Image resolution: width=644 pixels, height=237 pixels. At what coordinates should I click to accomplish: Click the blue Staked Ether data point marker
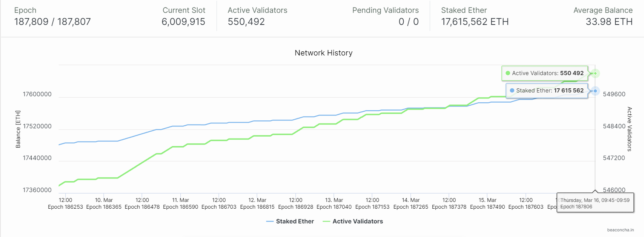(595, 91)
